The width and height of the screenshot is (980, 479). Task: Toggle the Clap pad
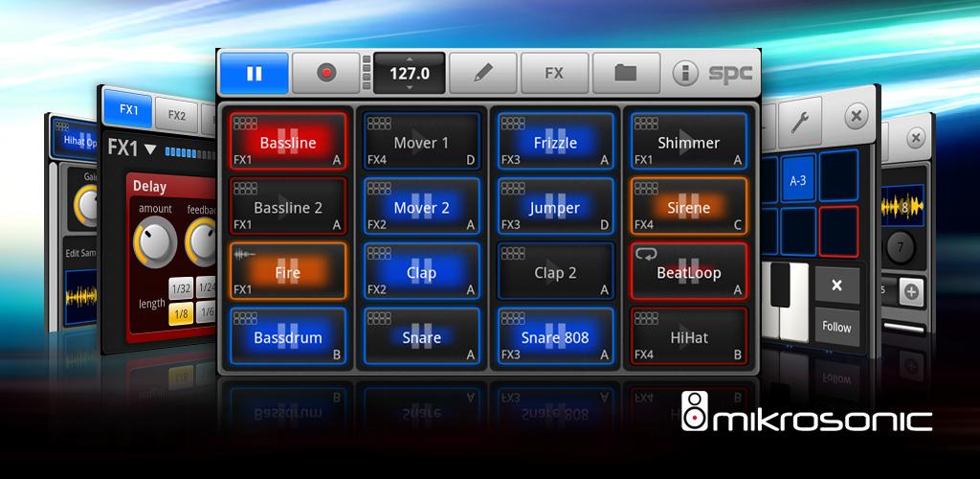point(421,271)
